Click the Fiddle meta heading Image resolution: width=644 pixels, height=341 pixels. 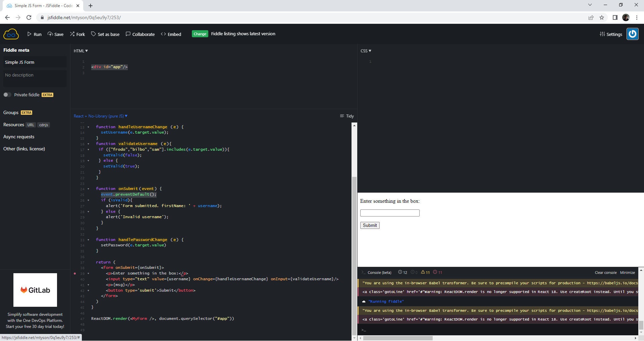(x=16, y=50)
